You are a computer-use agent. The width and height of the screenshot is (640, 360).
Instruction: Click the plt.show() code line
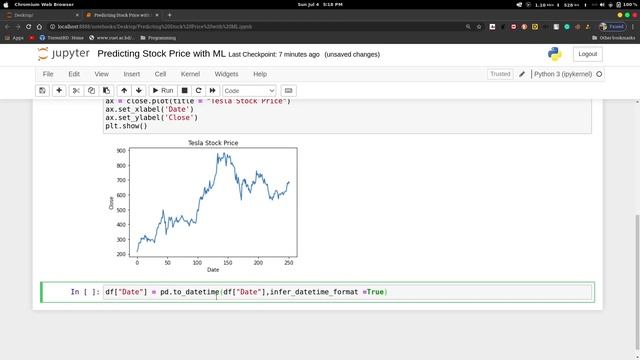pos(126,126)
